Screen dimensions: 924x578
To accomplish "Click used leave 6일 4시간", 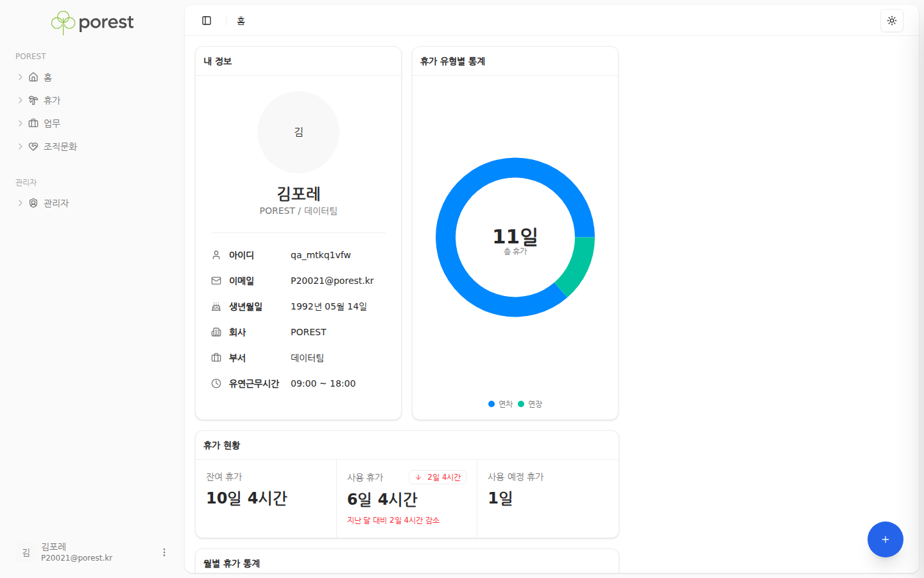I will pyautogui.click(x=382, y=499).
